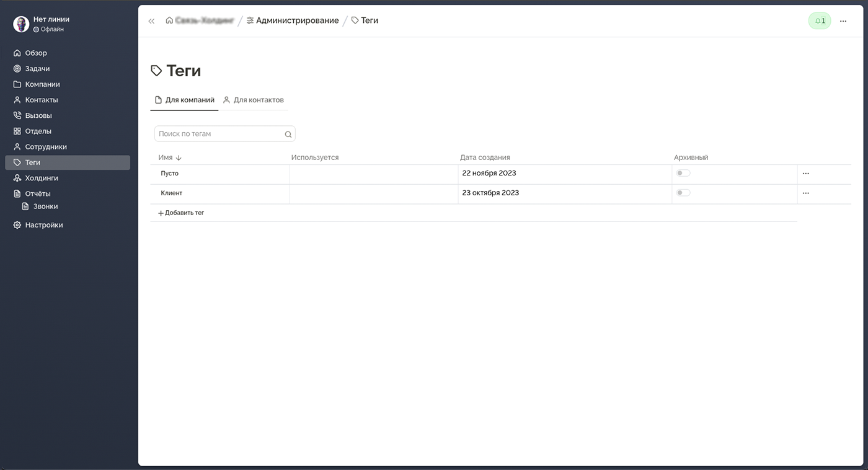Select the Для компаний tab
868x470 pixels.
tap(184, 100)
